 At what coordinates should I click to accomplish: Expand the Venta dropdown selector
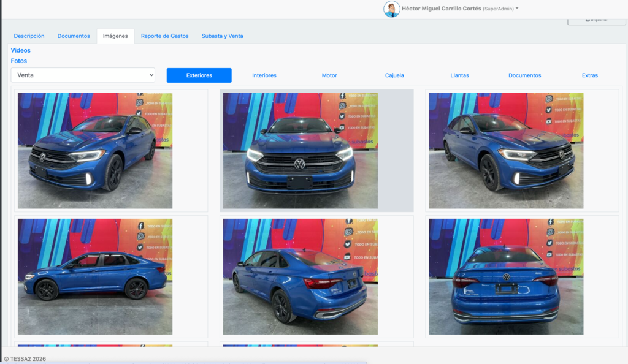[83, 75]
